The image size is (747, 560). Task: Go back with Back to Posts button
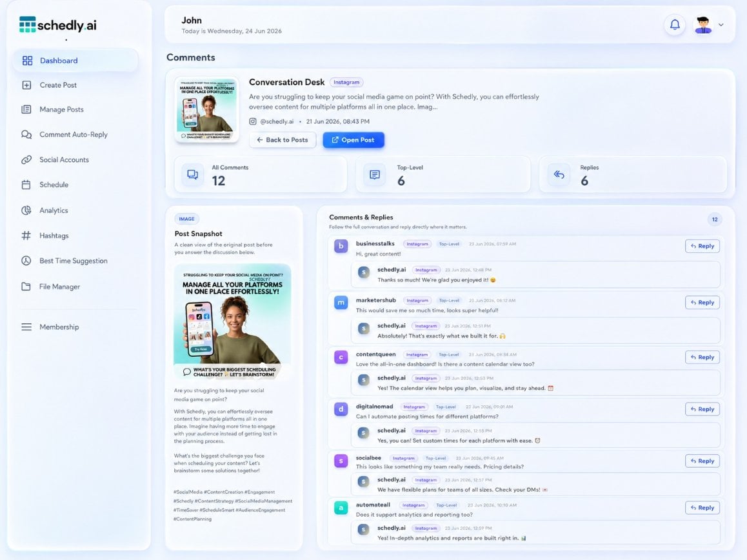(283, 139)
